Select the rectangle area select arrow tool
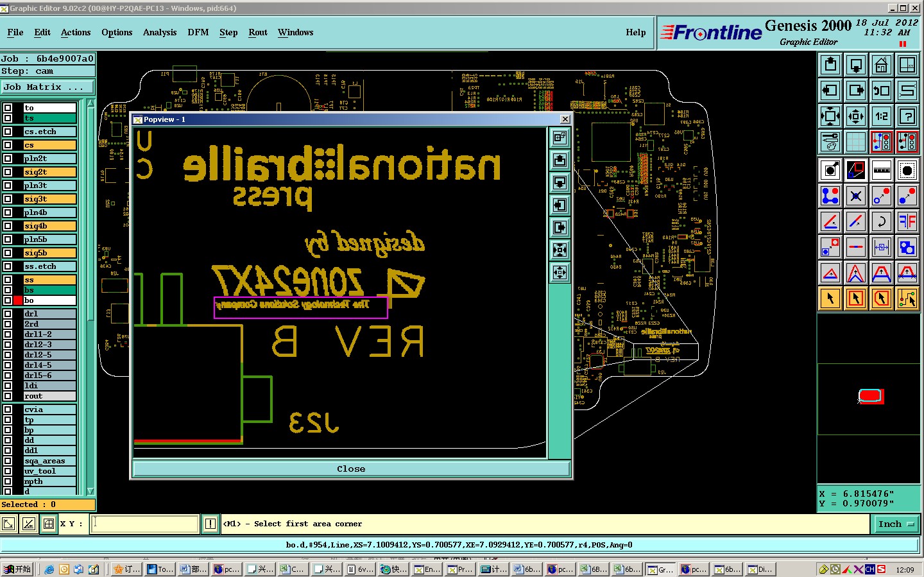The width and height of the screenshot is (924, 577). point(856,298)
